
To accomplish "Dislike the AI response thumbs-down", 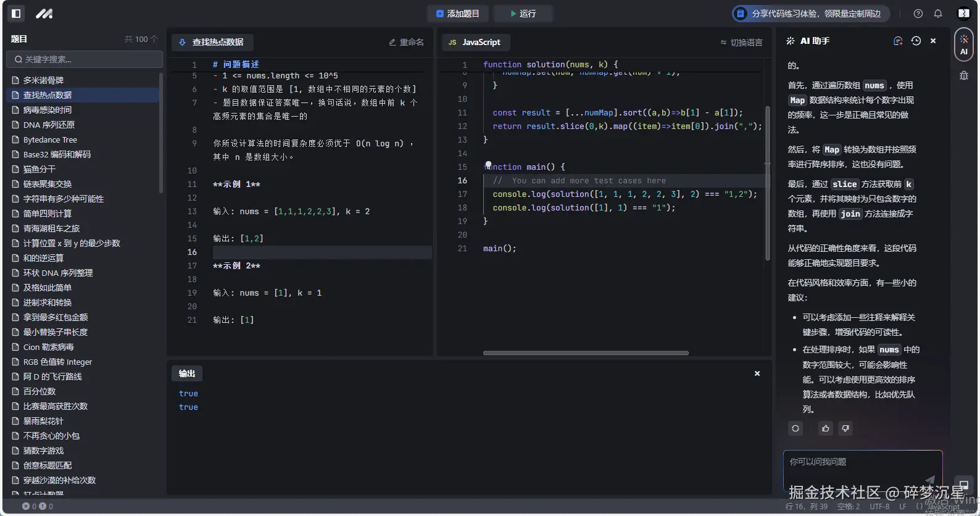I will point(845,428).
